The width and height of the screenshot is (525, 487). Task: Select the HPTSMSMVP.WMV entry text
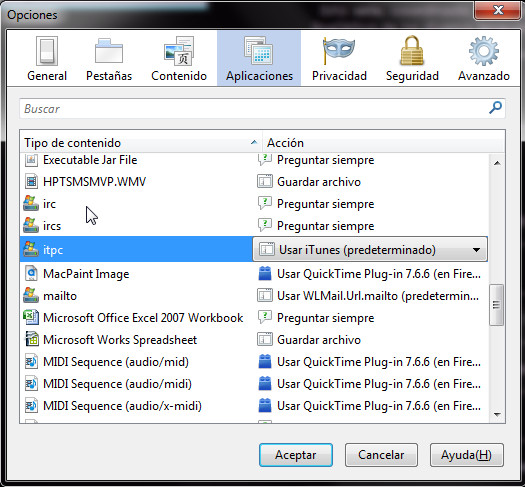[x=94, y=182]
